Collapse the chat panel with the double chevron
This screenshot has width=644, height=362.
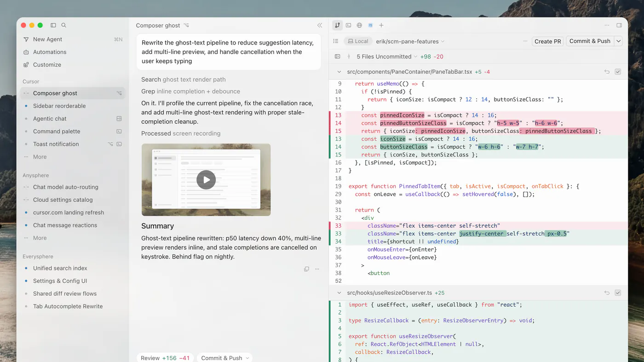pyautogui.click(x=320, y=25)
